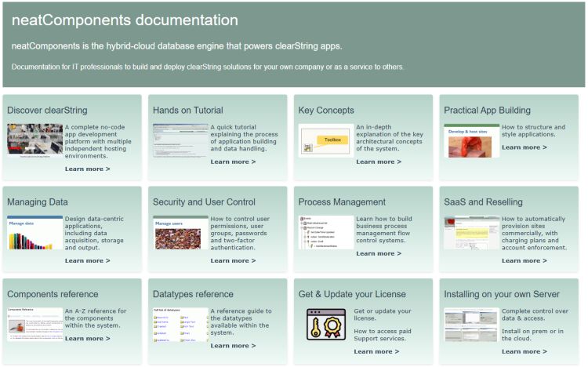Image resolution: width=588 pixels, height=367 pixels.
Task: Click the Manage data chart thumbnail
Action: tap(34, 233)
